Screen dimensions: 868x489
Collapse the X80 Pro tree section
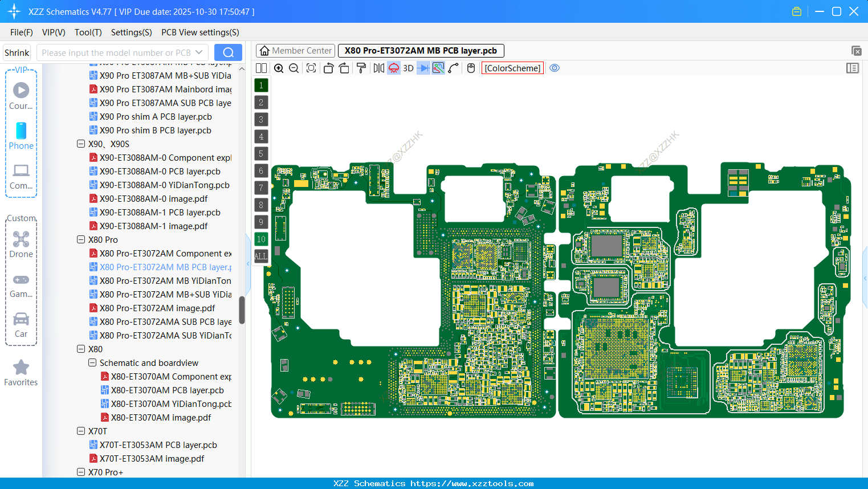[x=81, y=239]
